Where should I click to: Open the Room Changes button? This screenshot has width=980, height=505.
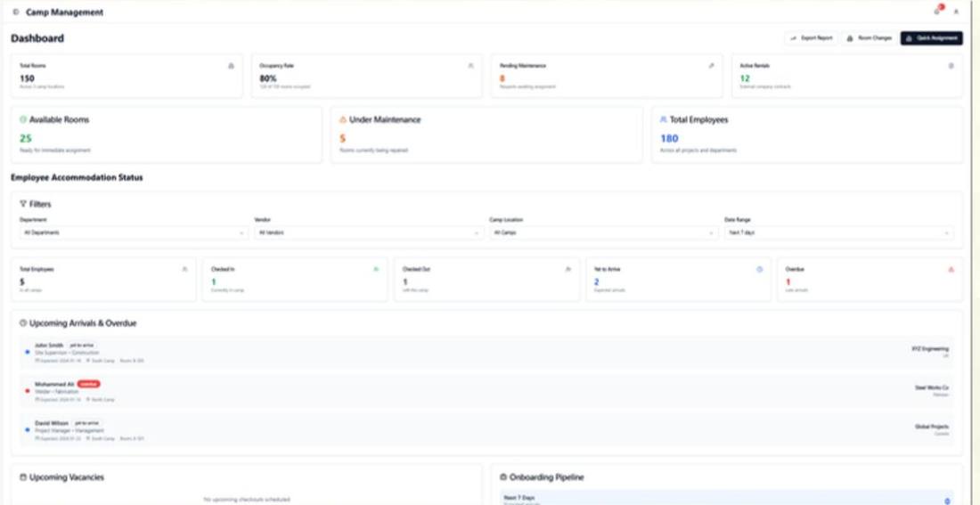pos(870,38)
